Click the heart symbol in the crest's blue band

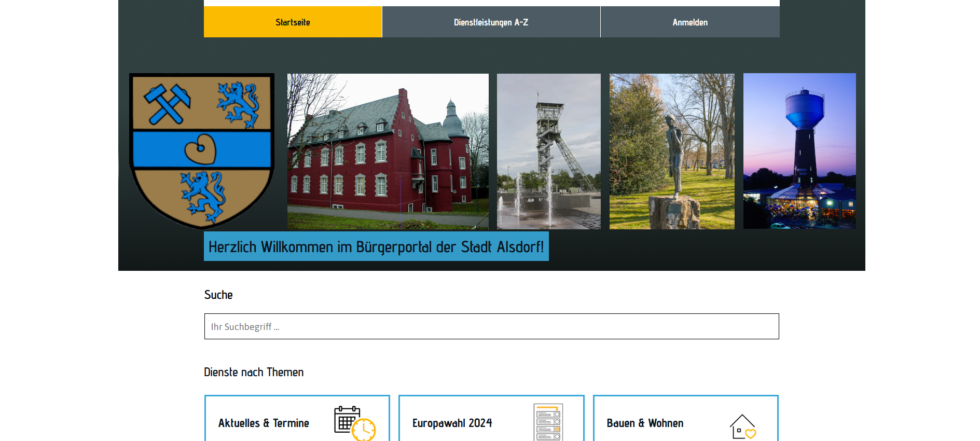[201, 149]
